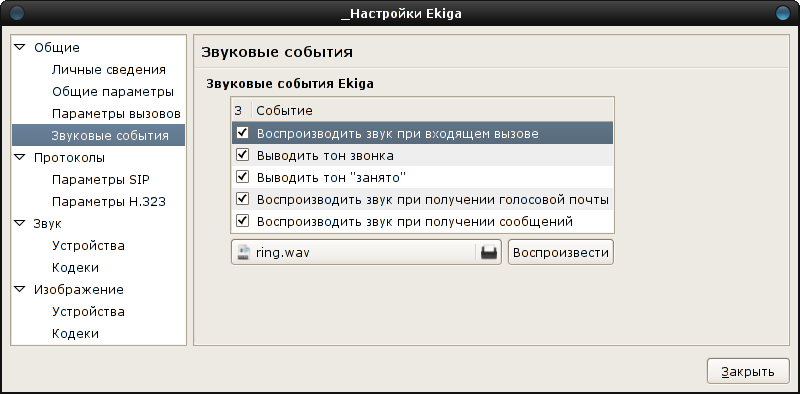Sort by the "Событие" column header
This screenshot has height=394, width=800.
pos(433,110)
